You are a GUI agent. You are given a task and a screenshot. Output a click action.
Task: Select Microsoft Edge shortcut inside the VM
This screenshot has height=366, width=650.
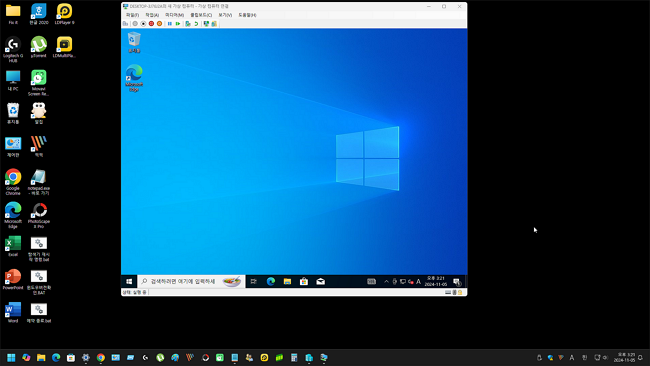pyautogui.click(x=134, y=78)
